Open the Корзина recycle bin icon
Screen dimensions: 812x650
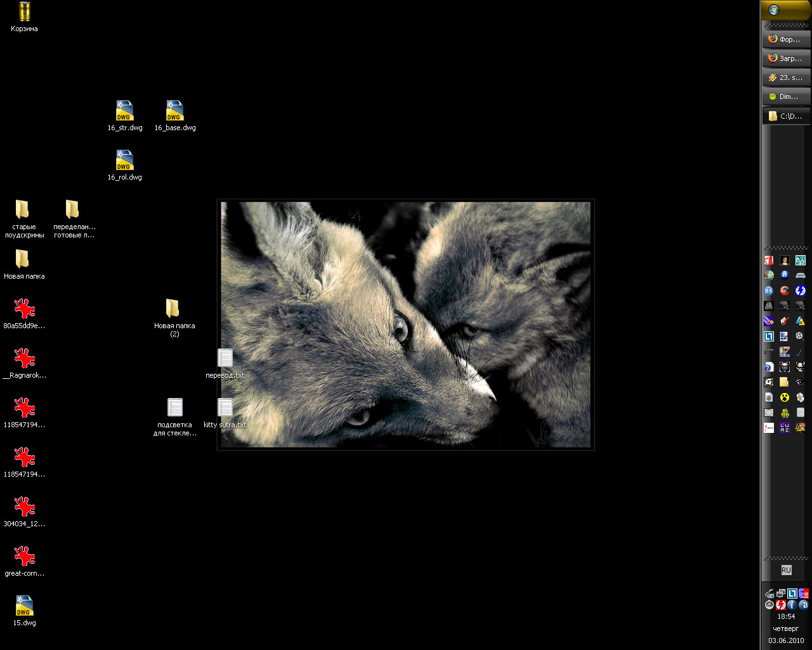[24, 12]
